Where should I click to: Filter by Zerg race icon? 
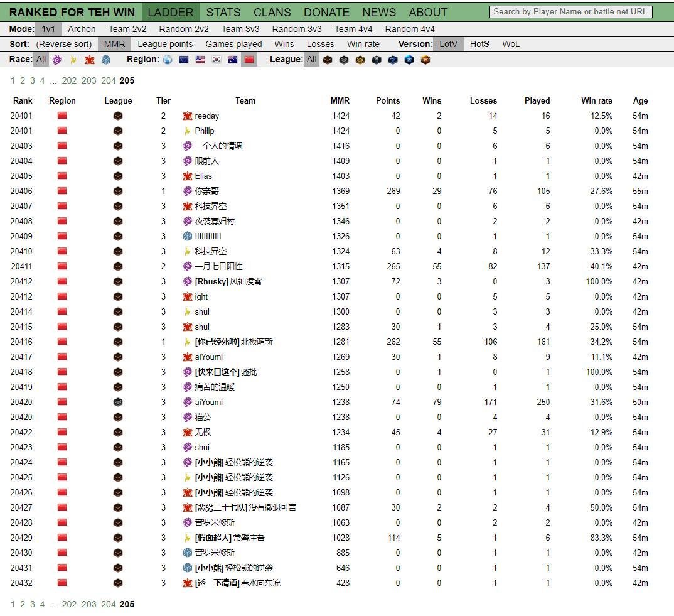point(57,60)
